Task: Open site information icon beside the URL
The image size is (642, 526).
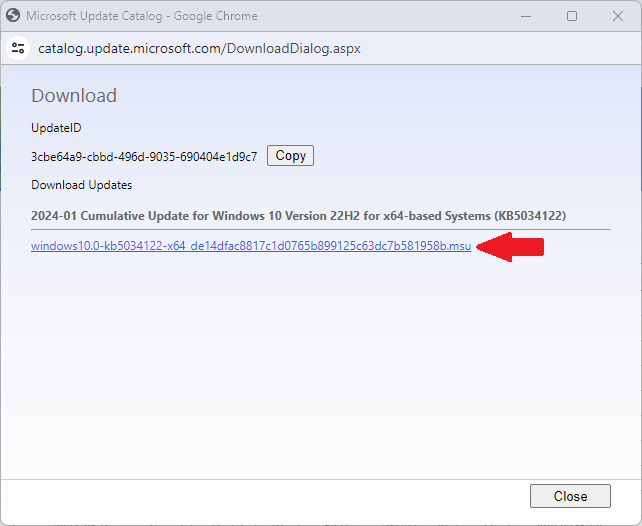Action: tap(18, 47)
